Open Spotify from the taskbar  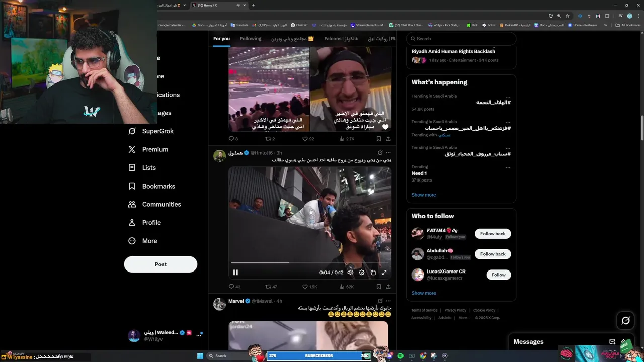pos(400,356)
